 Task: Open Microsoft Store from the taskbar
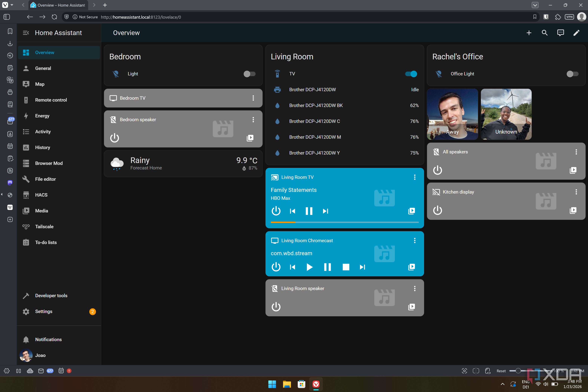click(302, 384)
